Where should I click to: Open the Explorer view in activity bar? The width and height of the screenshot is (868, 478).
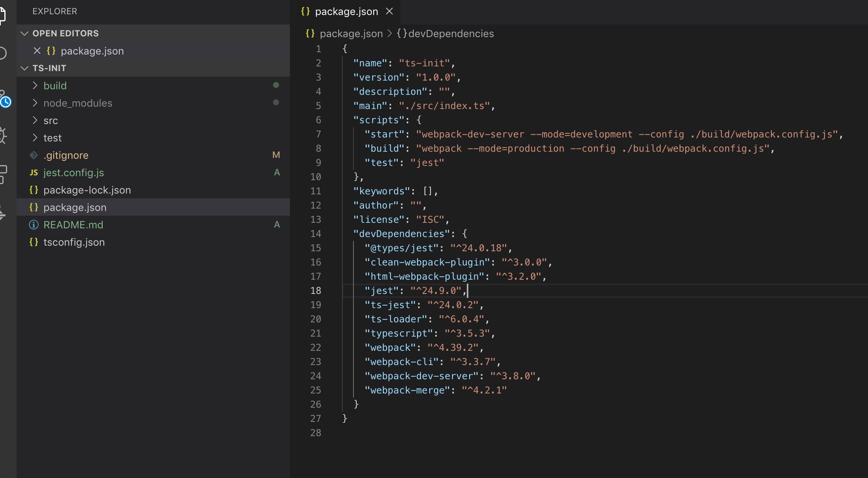(2, 15)
